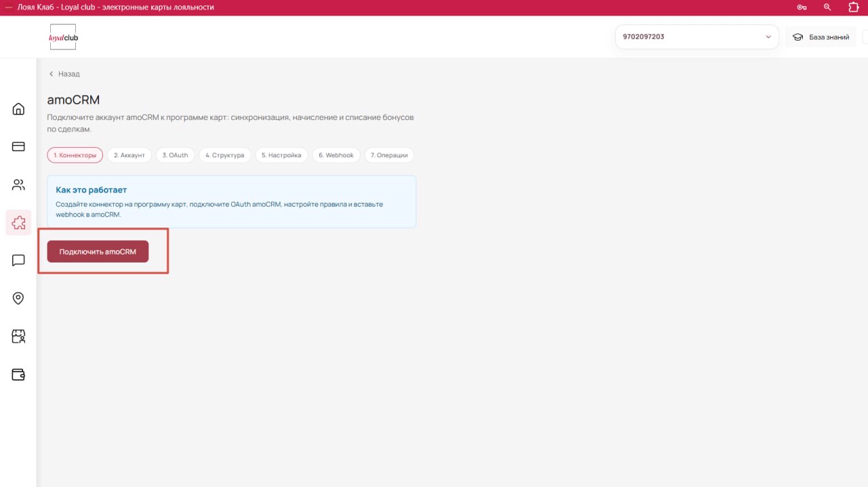This screenshot has height=487, width=868.
Task: Open the Integrations puzzle icon in sidebar
Action: pos(18,222)
